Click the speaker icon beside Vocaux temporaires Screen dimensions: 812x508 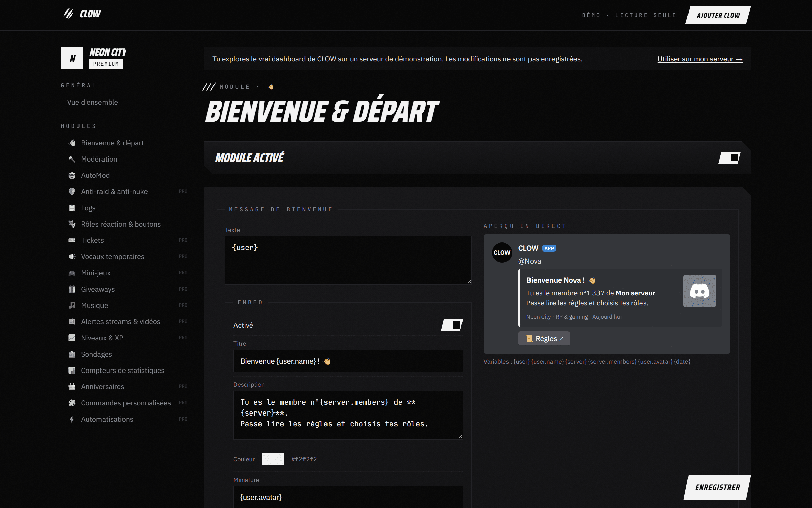(72, 257)
